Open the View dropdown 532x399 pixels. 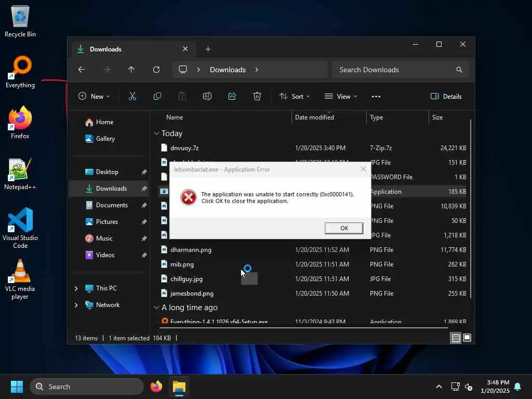coord(341,96)
